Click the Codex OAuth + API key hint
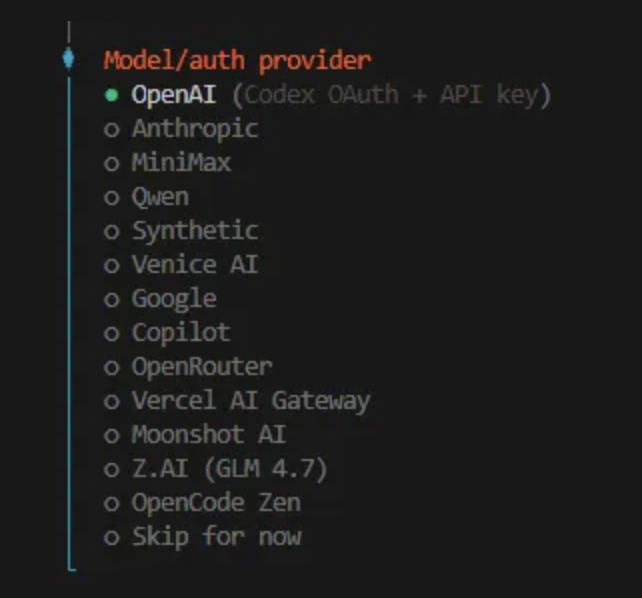Screen dimensions: 642x598 click(391, 95)
